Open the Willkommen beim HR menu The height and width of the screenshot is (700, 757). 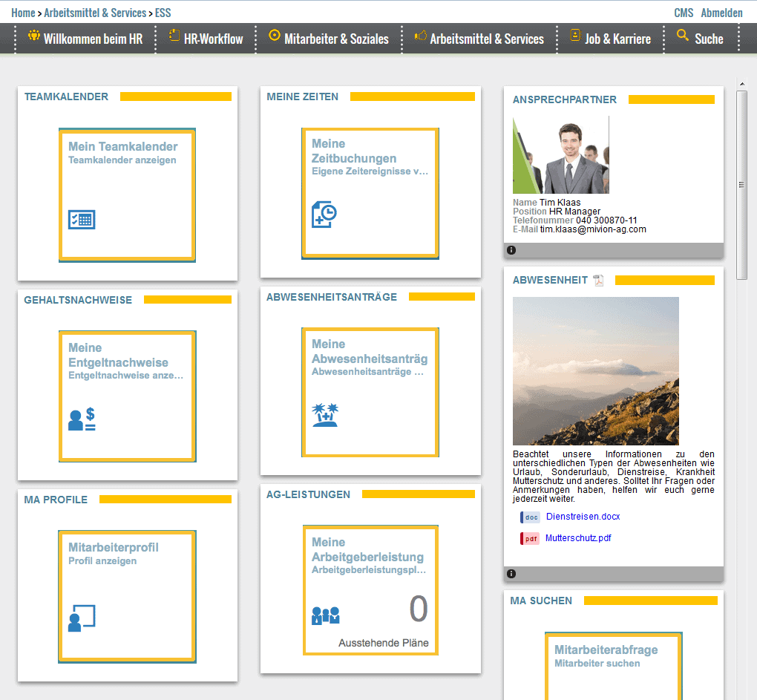[x=85, y=39]
